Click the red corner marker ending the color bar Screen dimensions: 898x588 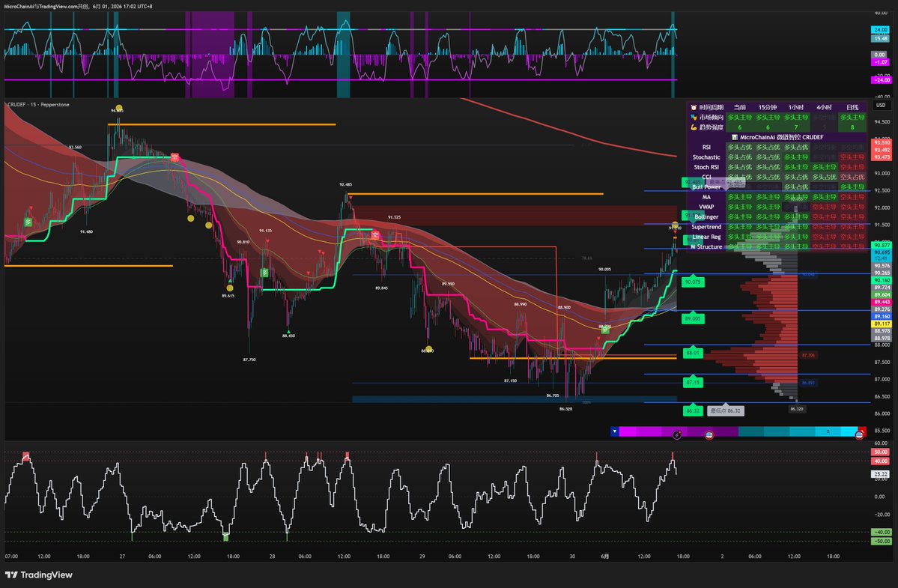pyautogui.click(x=861, y=431)
